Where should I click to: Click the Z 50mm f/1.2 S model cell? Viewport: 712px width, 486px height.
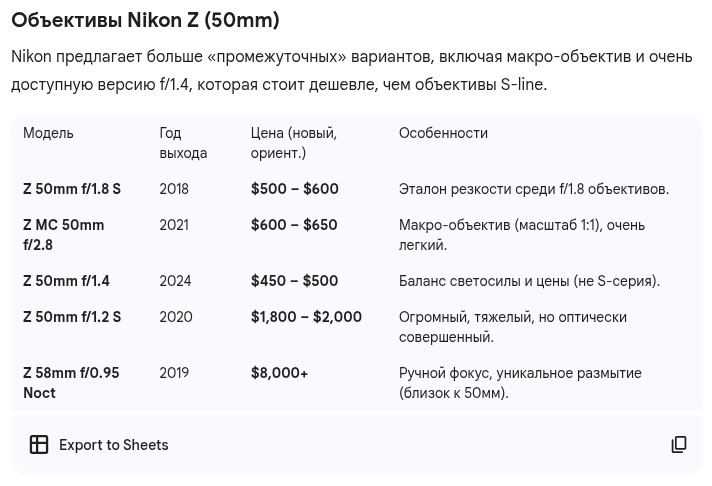click(x=72, y=317)
